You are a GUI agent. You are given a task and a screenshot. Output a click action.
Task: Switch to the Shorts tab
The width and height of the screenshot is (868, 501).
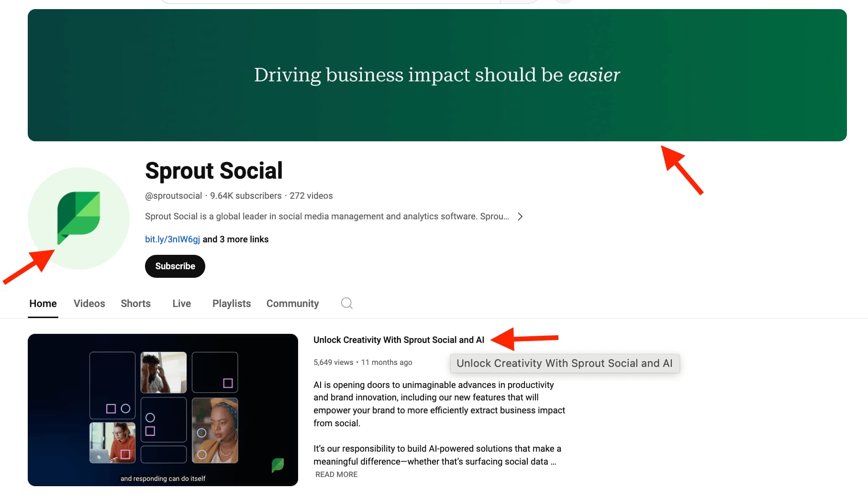coord(135,303)
